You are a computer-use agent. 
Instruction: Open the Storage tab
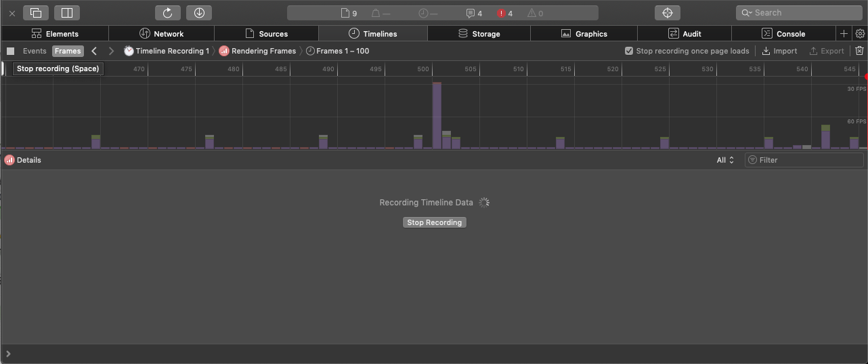pos(479,33)
